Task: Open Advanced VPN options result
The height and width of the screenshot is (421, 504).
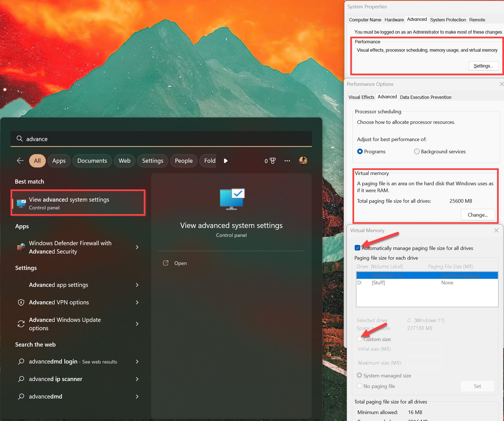Action: click(x=78, y=302)
